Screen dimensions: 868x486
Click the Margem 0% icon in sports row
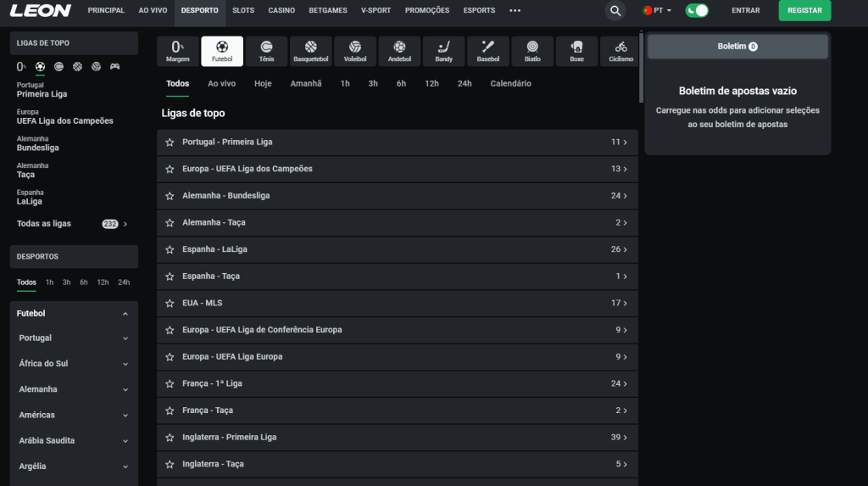coord(178,51)
